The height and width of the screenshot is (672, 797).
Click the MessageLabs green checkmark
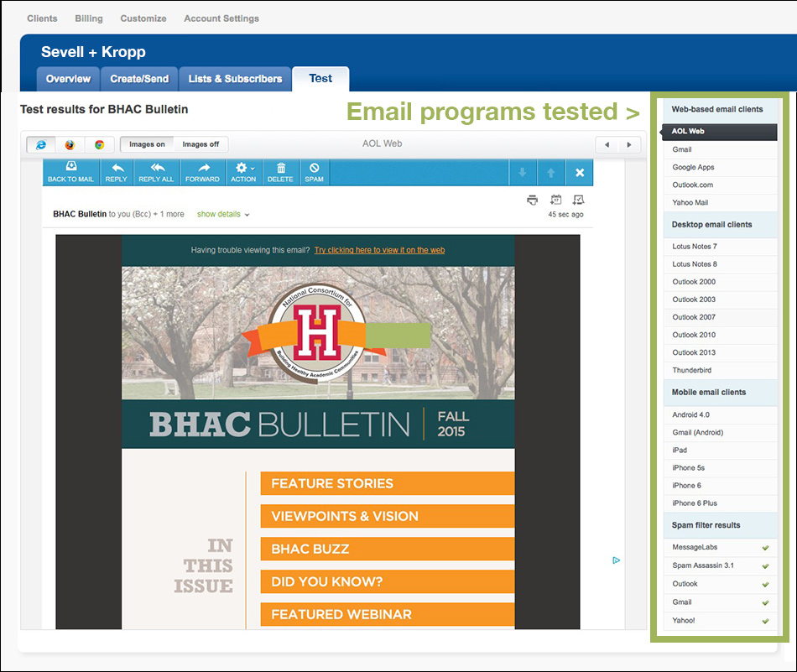tap(765, 548)
